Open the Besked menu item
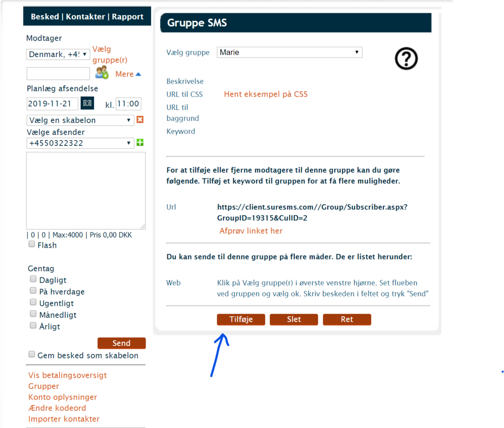This screenshot has height=428, width=504. 45,17
